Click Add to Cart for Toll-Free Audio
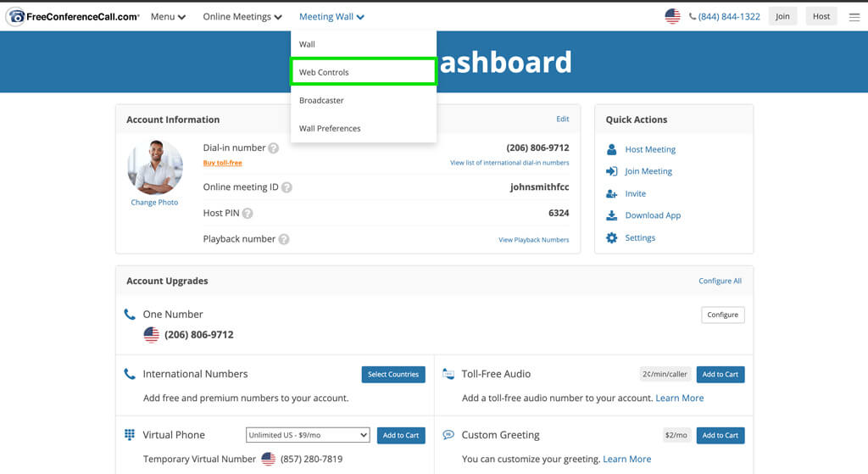 click(720, 374)
